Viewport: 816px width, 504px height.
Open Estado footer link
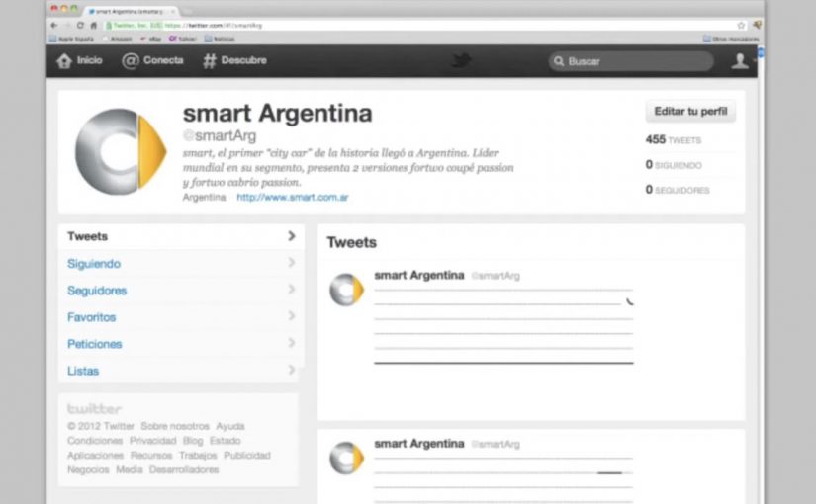225,441
